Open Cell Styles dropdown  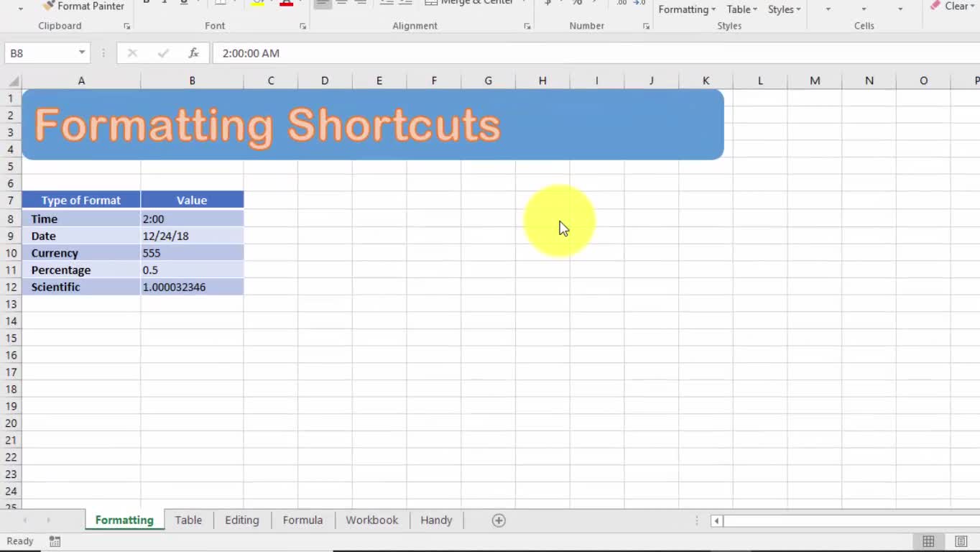(x=784, y=9)
